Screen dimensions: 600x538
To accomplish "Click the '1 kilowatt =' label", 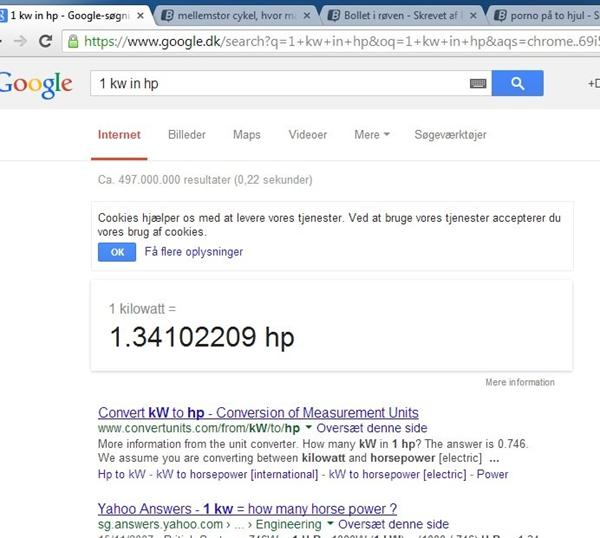I will (x=142, y=309).
